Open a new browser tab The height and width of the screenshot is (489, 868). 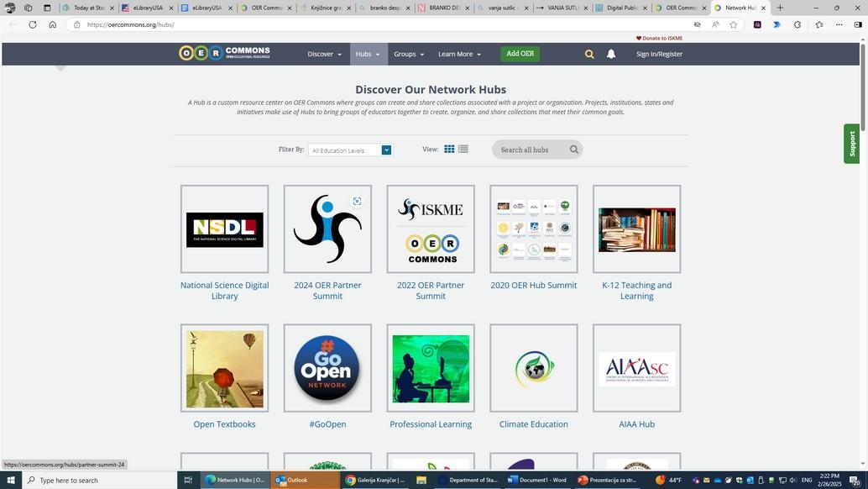pos(780,8)
